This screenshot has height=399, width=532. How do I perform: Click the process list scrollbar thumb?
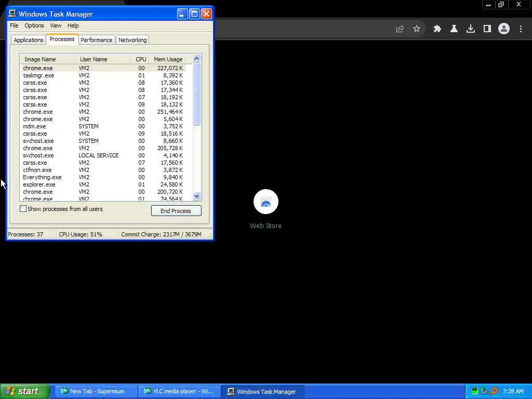tap(196, 94)
